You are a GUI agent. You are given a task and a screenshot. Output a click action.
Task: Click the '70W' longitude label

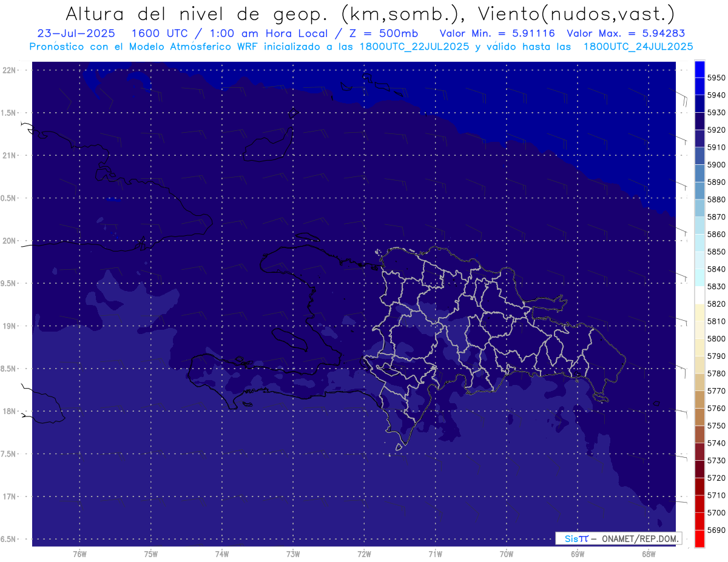(x=507, y=554)
